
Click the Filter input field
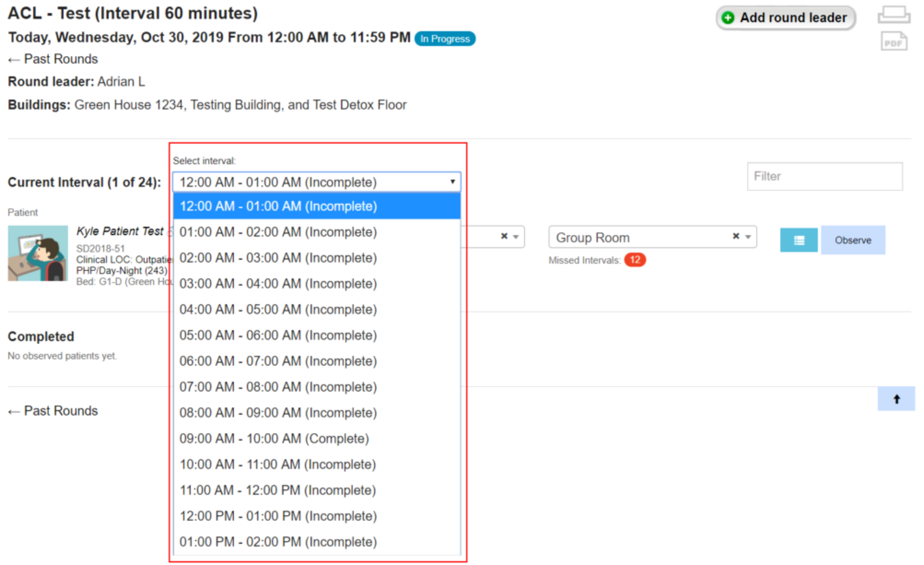click(x=824, y=176)
